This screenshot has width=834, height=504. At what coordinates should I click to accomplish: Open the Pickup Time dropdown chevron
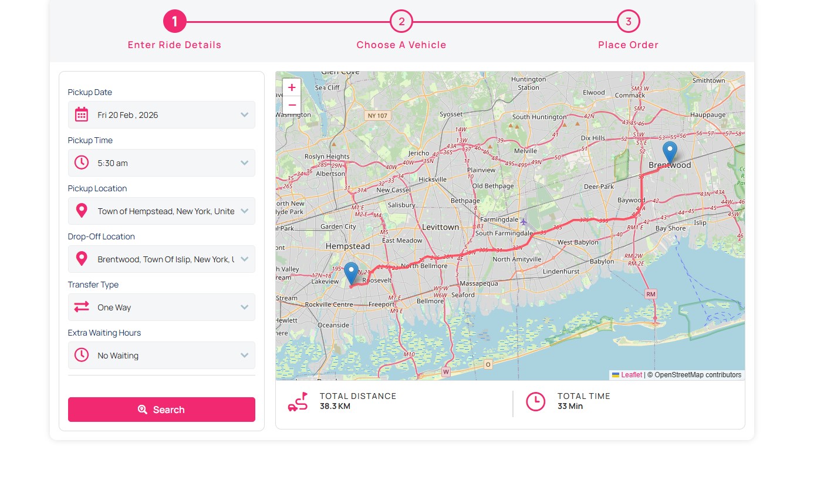[x=245, y=163]
